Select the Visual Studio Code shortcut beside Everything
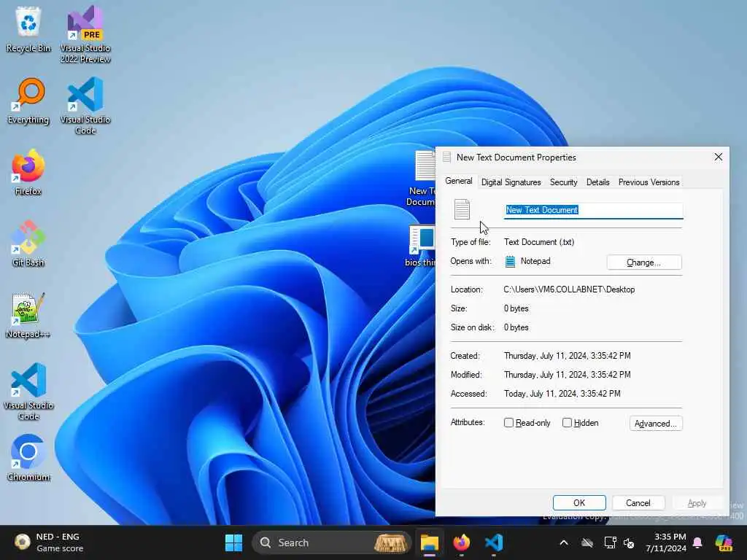 pyautogui.click(x=85, y=106)
